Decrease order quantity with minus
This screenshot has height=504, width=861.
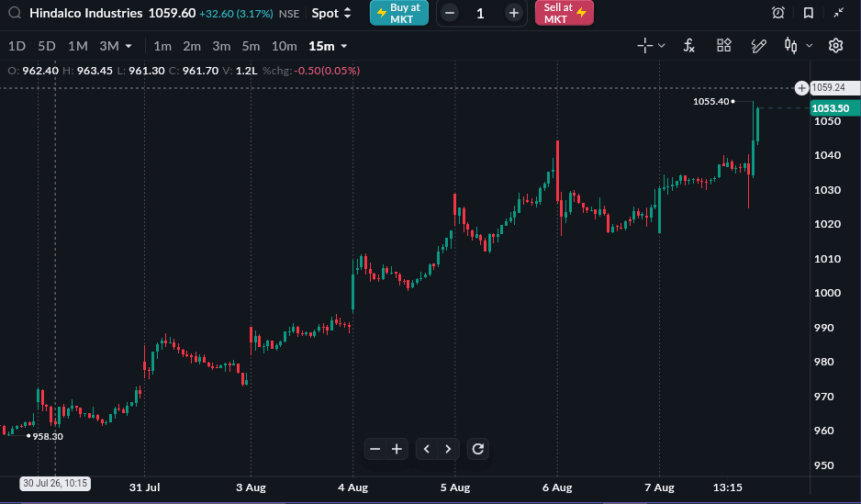tap(449, 13)
